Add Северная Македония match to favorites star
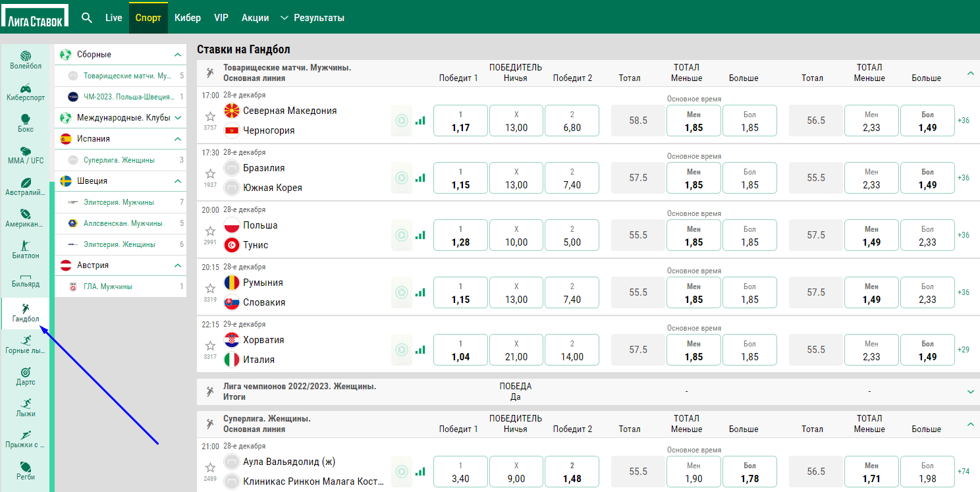 [x=210, y=117]
